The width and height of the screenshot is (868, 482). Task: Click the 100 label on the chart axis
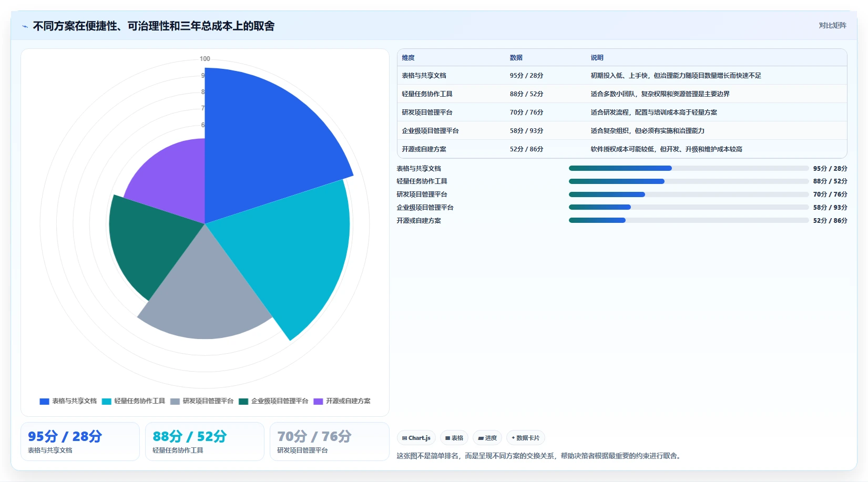[205, 59]
